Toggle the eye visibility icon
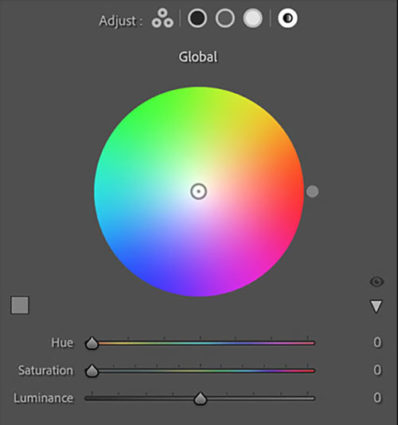Image resolution: width=398 pixels, height=425 pixels. pyautogui.click(x=377, y=282)
